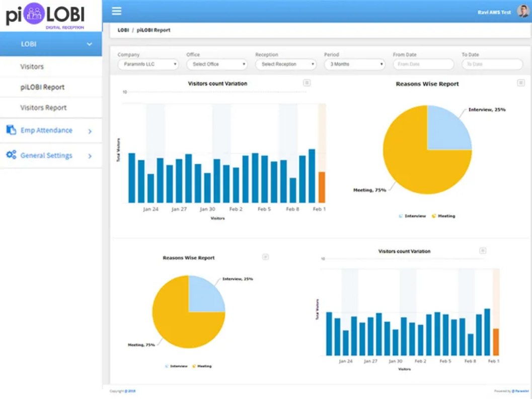Open Visitors Report in the sidebar
This screenshot has height=399, width=532.
(x=43, y=108)
